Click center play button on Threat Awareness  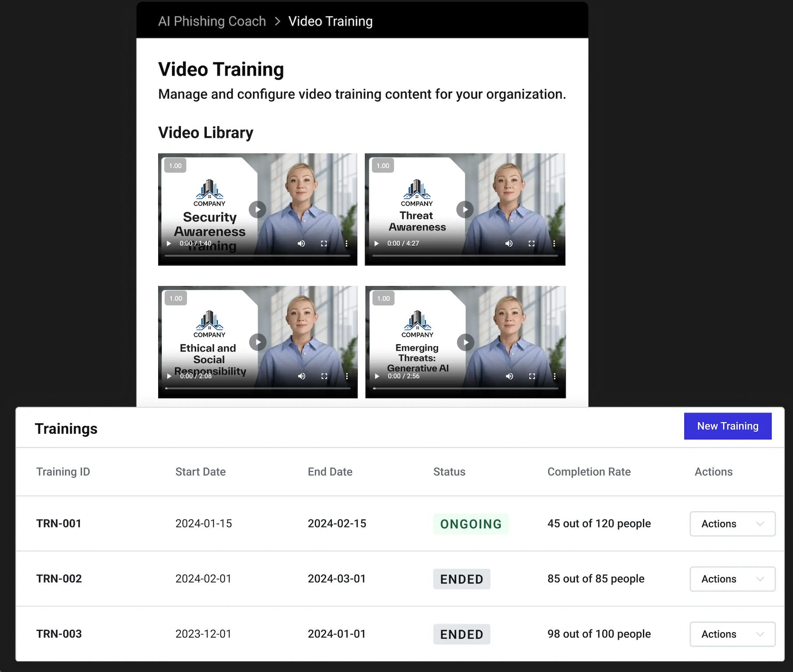465,209
